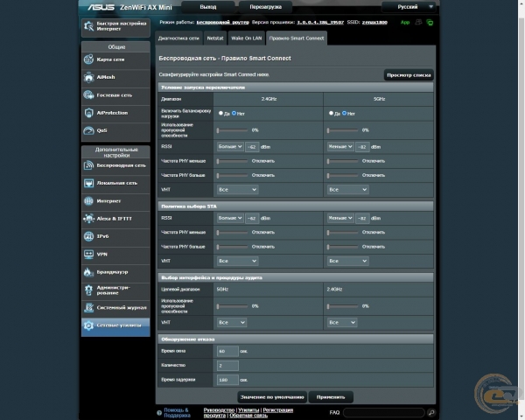Enable load balancing Да for 2.4GHz
The image size is (525, 420).
(x=220, y=113)
